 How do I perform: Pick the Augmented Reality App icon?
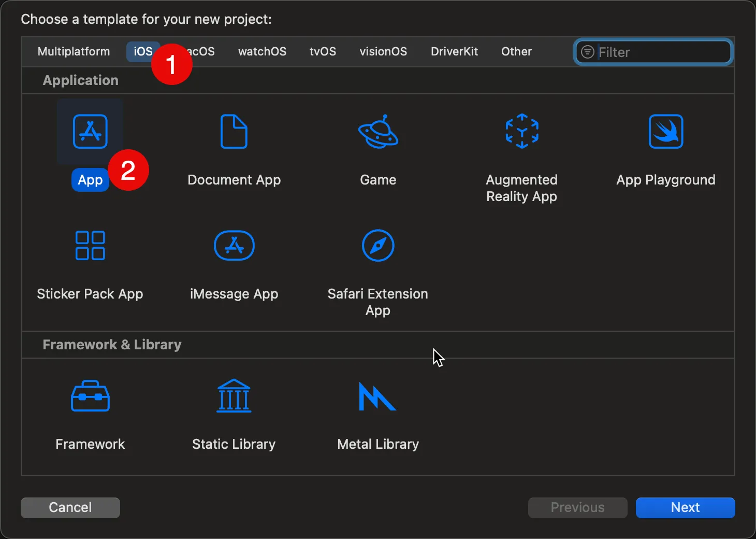[x=521, y=132]
